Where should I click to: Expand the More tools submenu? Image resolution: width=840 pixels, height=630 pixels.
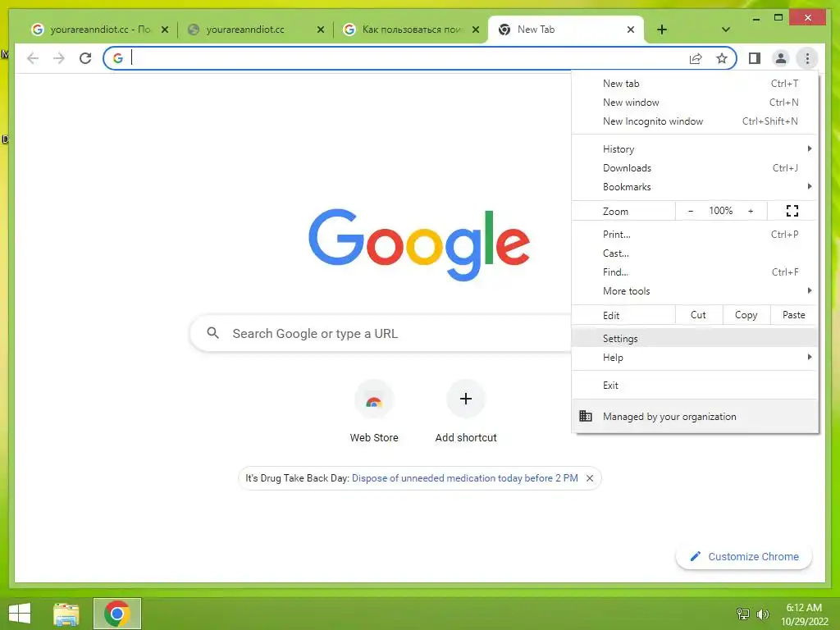coord(694,291)
